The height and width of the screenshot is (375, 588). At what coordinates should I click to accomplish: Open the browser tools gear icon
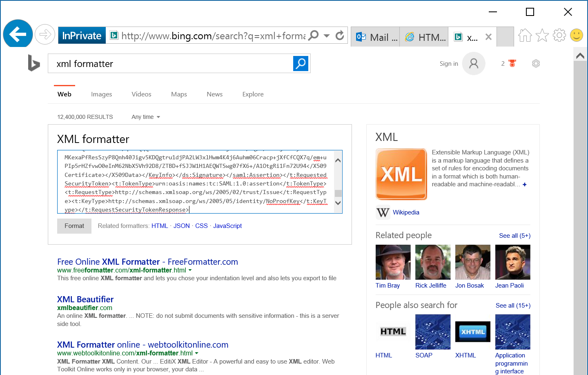coord(559,36)
